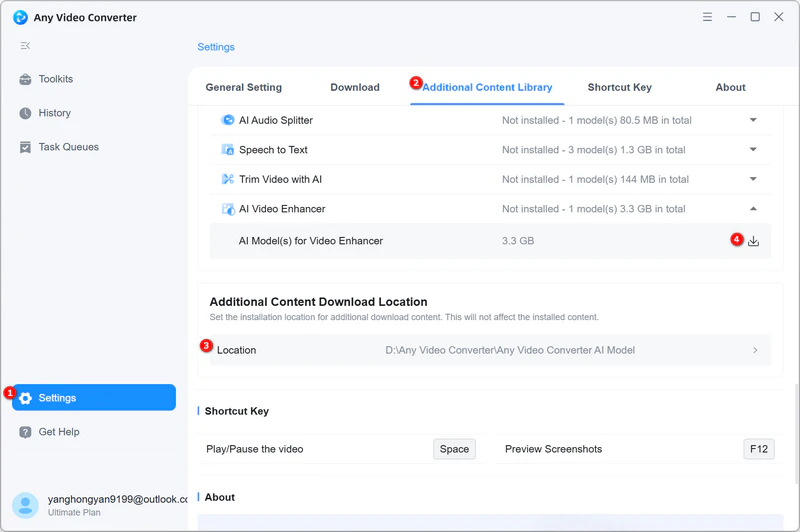The image size is (800, 532).
Task: Click the 3.3 GB size value
Action: pyautogui.click(x=518, y=241)
